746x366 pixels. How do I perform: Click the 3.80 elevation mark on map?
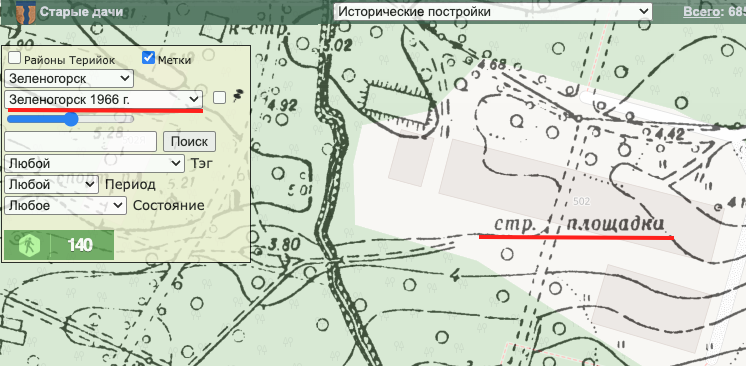coord(283,245)
